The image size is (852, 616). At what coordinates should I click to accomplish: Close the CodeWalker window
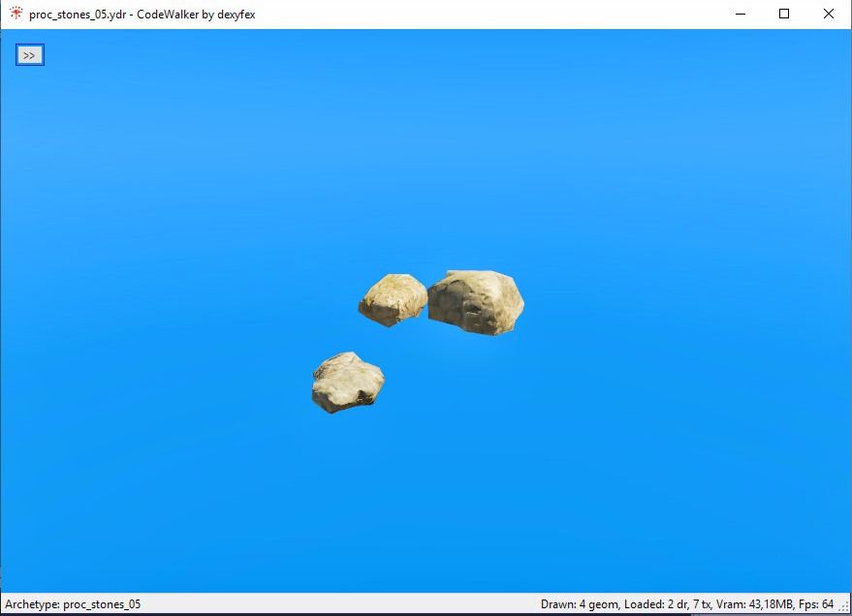[828, 15]
